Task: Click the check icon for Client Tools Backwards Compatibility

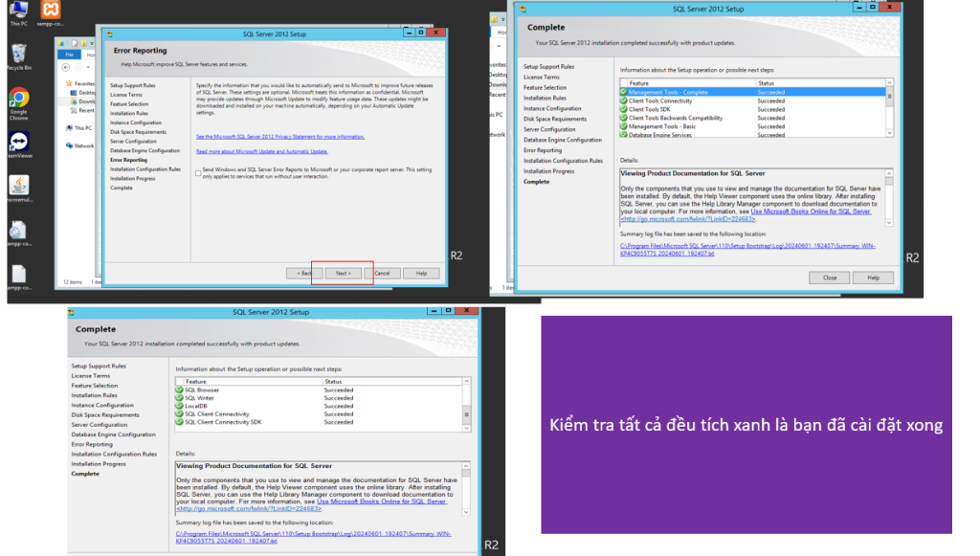Action: click(x=624, y=118)
